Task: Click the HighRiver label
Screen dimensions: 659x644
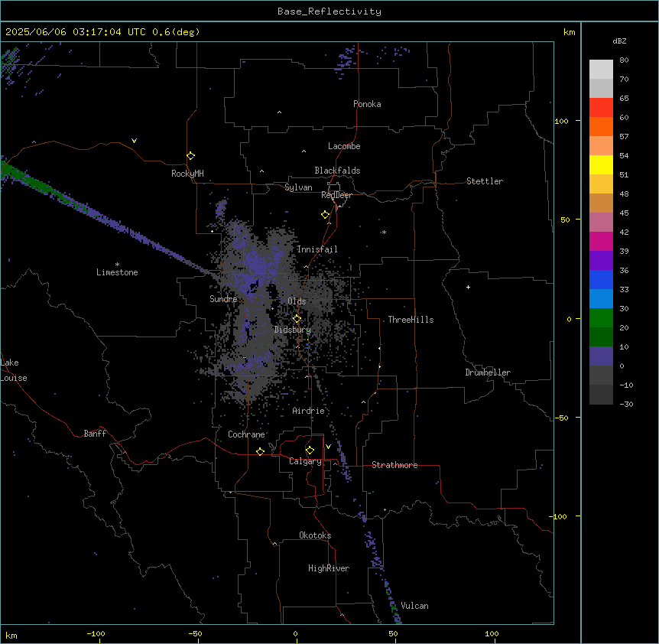Action: point(329,568)
